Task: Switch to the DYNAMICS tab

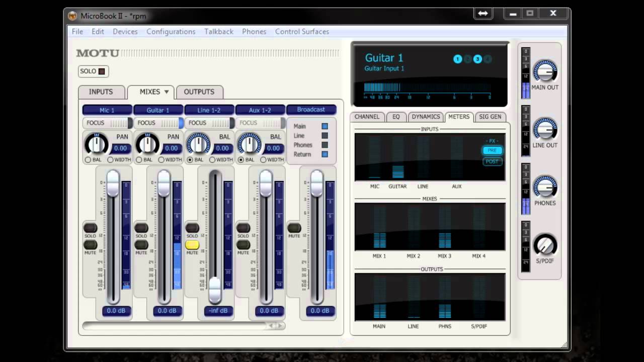Action: (x=426, y=117)
